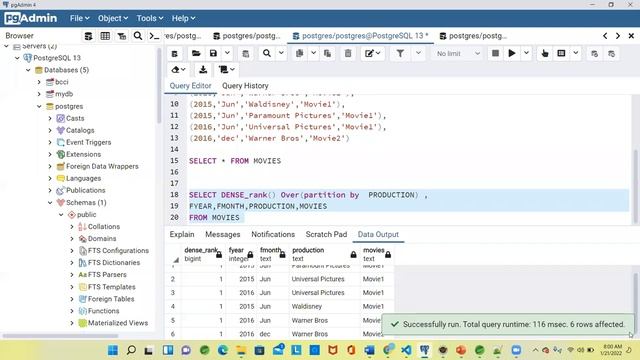This screenshot has width=640, height=360.
Task: Select the Functions tree item
Action: pos(104,311)
